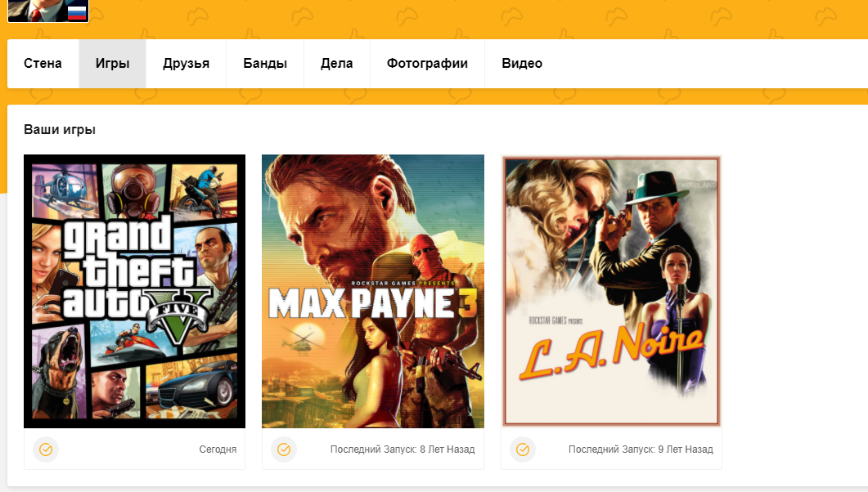Switch to the Стена tab
This screenshot has height=492, width=868.
[43, 64]
